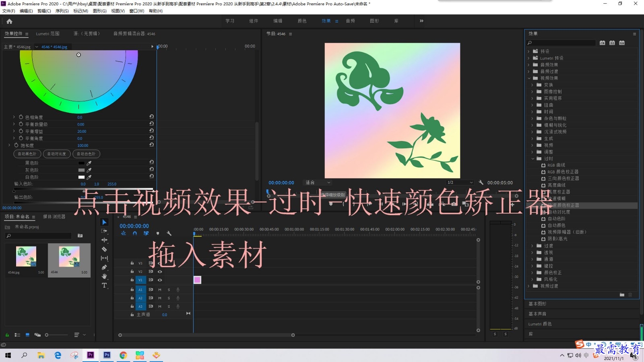Click the 32-bit color effects filter icon
Viewport: 644px width, 362px height.
[x=612, y=43]
